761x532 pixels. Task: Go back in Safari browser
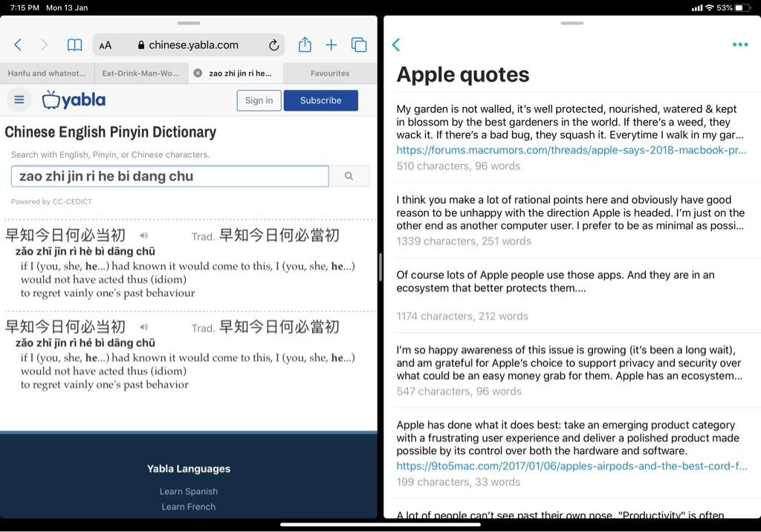point(18,45)
